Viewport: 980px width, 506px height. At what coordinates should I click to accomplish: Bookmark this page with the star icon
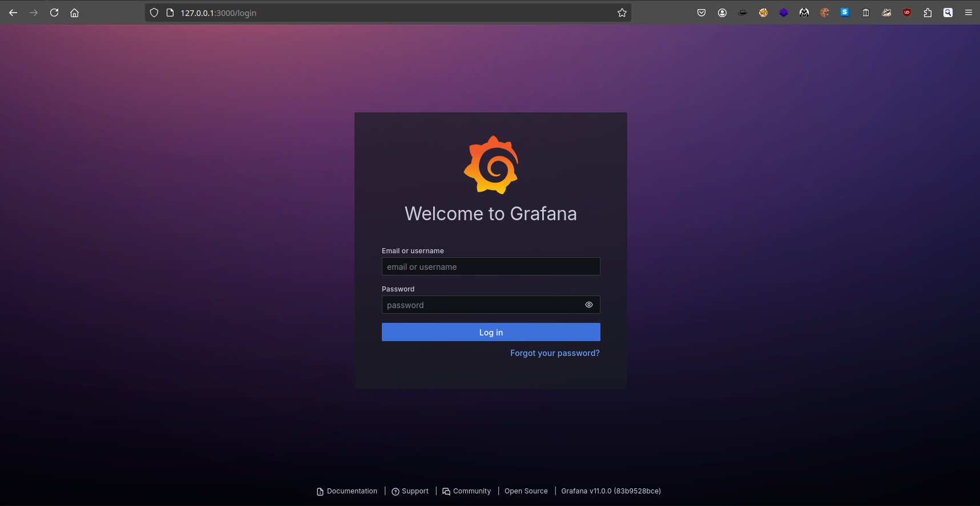tap(622, 13)
